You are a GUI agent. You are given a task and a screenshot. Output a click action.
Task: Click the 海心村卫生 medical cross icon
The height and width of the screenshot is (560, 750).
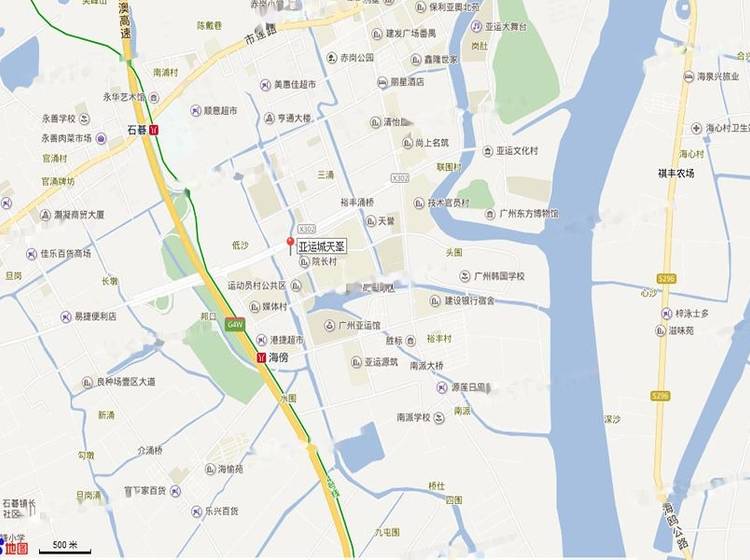(696, 128)
